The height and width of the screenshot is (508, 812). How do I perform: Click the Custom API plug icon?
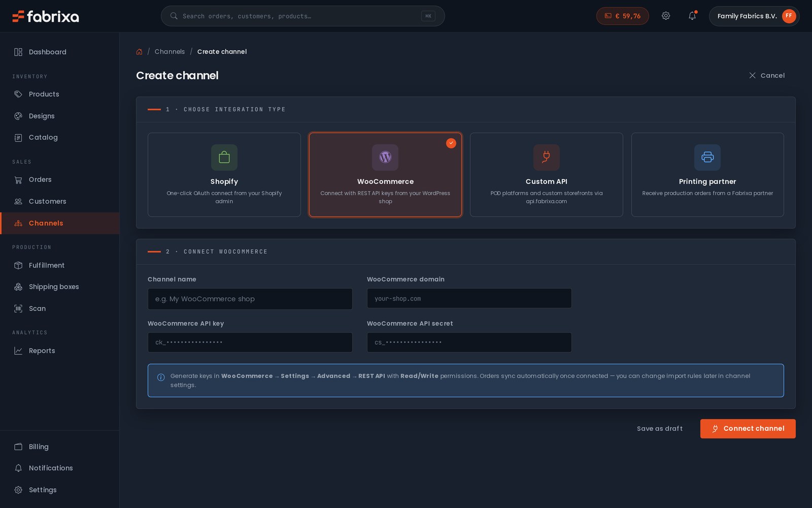click(547, 157)
